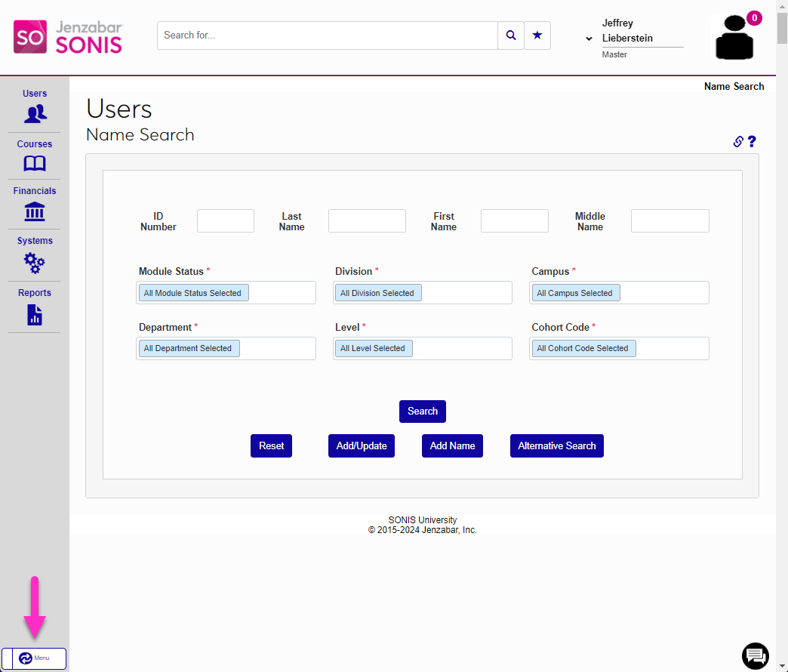Open Alternative Search

point(556,445)
